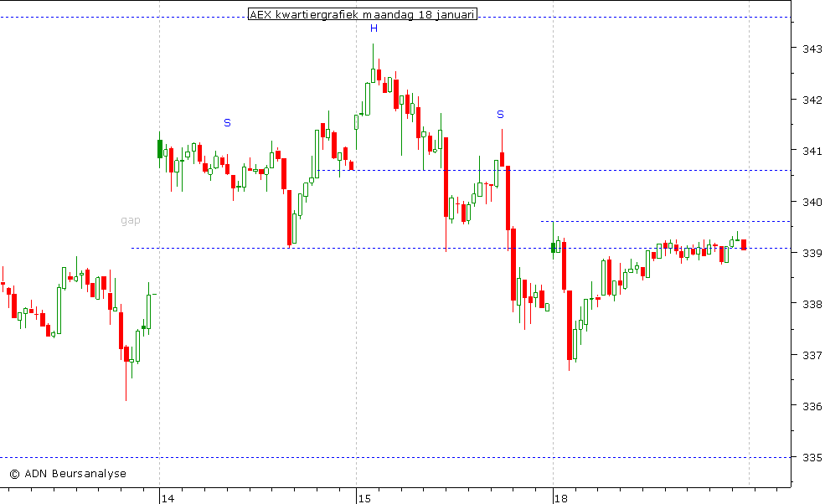Click the 339 price axis label

pyautogui.click(x=812, y=253)
